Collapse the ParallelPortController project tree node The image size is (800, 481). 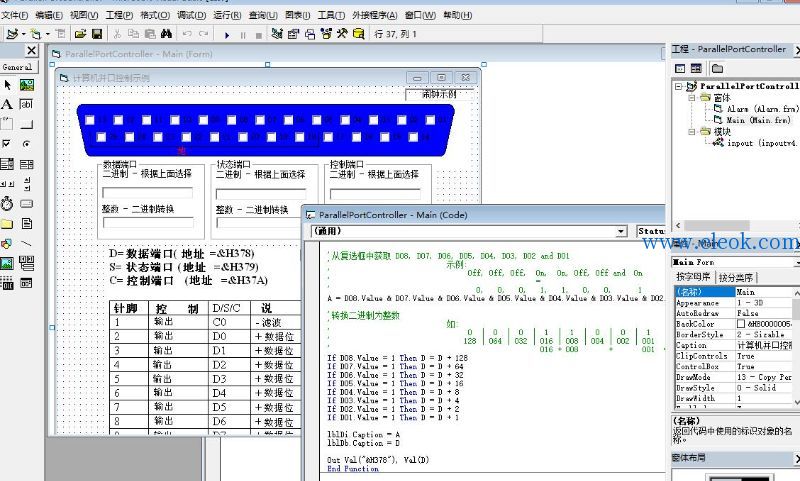pos(679,87)
